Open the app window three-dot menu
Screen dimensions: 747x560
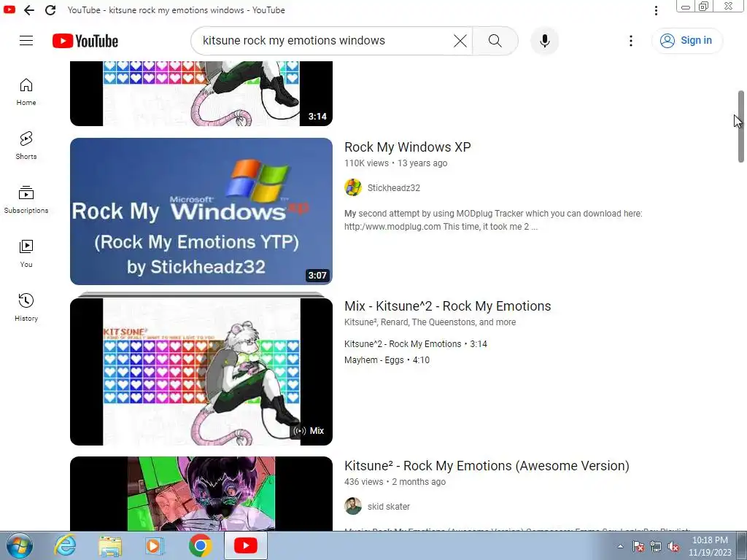click(656, 10)
